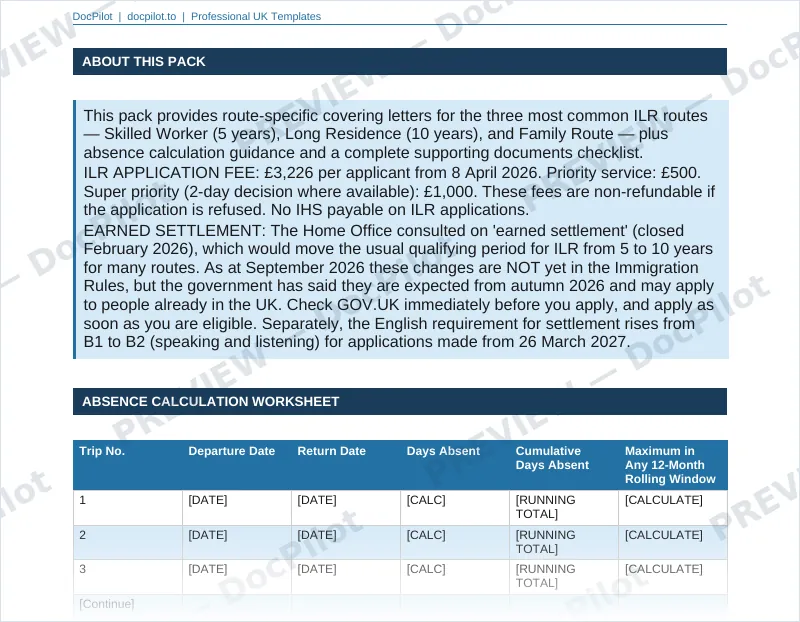Click the Return Date [DATE] cell for trip 2
Image resolution: width=800 pixels, height=622 pixels.
346,542
